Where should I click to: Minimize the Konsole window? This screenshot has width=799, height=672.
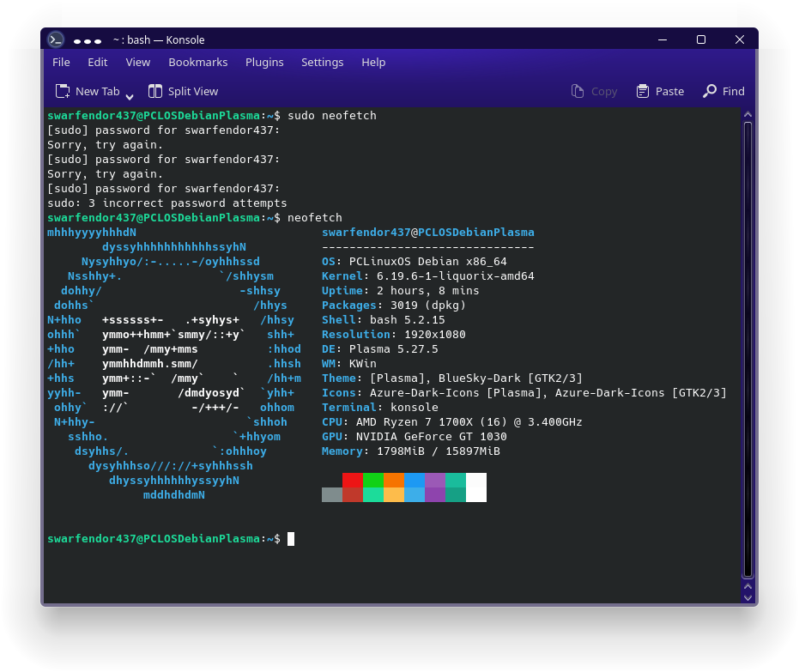click(663, 39)
